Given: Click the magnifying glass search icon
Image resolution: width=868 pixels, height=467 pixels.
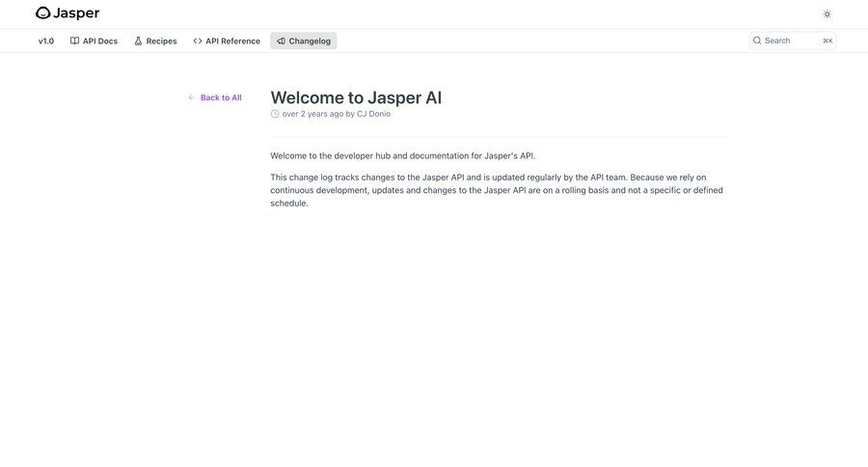Looking at the screenshot, I should [x=757, y=41].
